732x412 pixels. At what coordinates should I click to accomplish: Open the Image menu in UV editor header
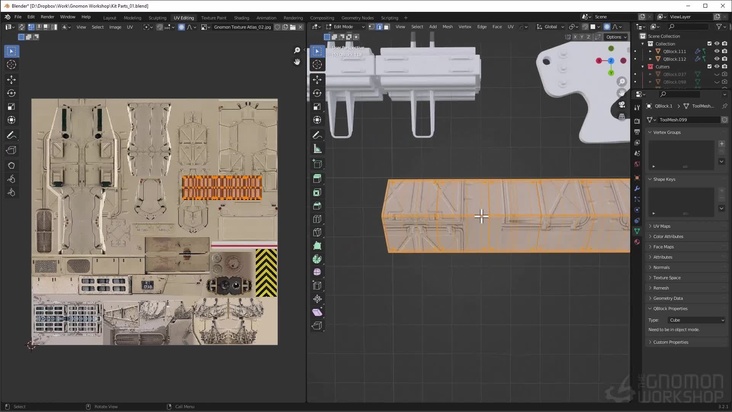click(x=115, y=27)
